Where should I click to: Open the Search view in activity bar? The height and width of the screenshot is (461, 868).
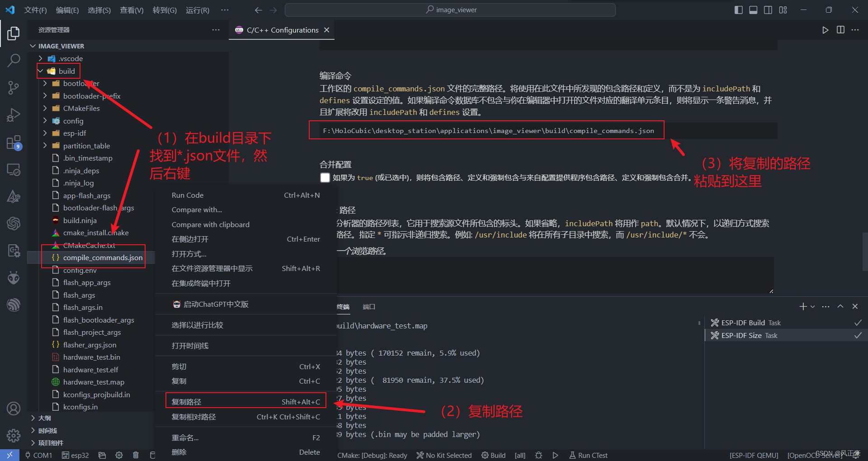(x=14, y=60)
